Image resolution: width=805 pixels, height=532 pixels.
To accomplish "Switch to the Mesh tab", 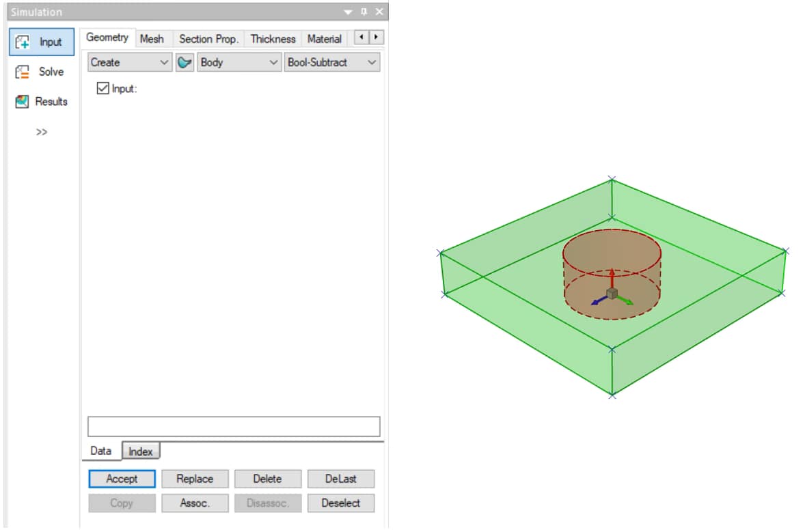I will 152,39.
